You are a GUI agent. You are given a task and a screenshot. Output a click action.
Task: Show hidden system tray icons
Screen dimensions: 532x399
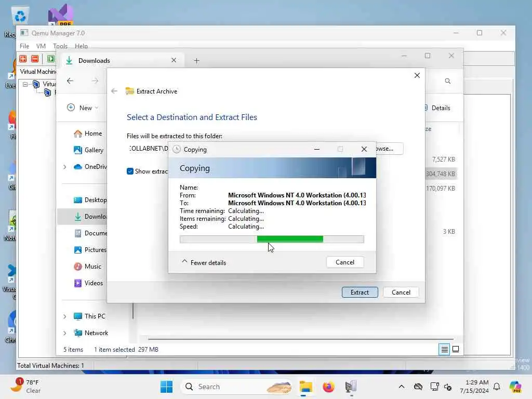click(x=401, y=387)
